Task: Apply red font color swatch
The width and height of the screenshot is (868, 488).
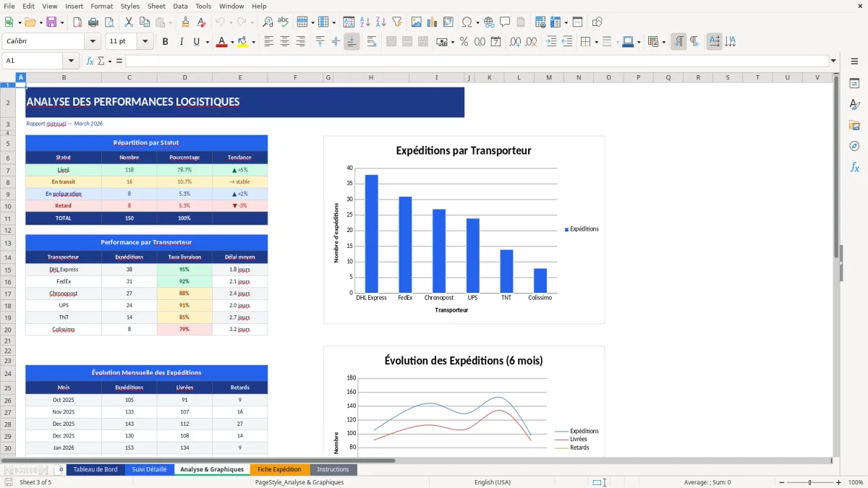Action: tap(221, 42)
